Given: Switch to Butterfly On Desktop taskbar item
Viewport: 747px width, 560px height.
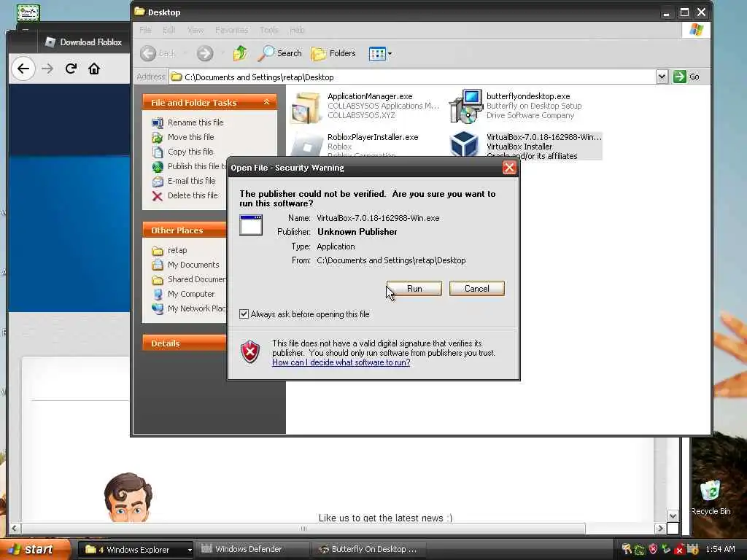Looking at the screenshot, I should [369, 550].
